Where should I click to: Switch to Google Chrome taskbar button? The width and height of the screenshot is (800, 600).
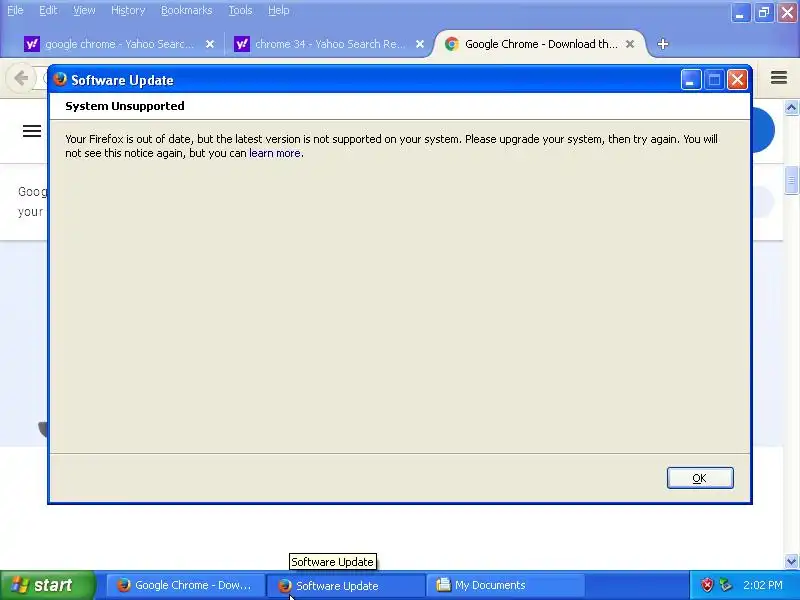click(185, 585)
